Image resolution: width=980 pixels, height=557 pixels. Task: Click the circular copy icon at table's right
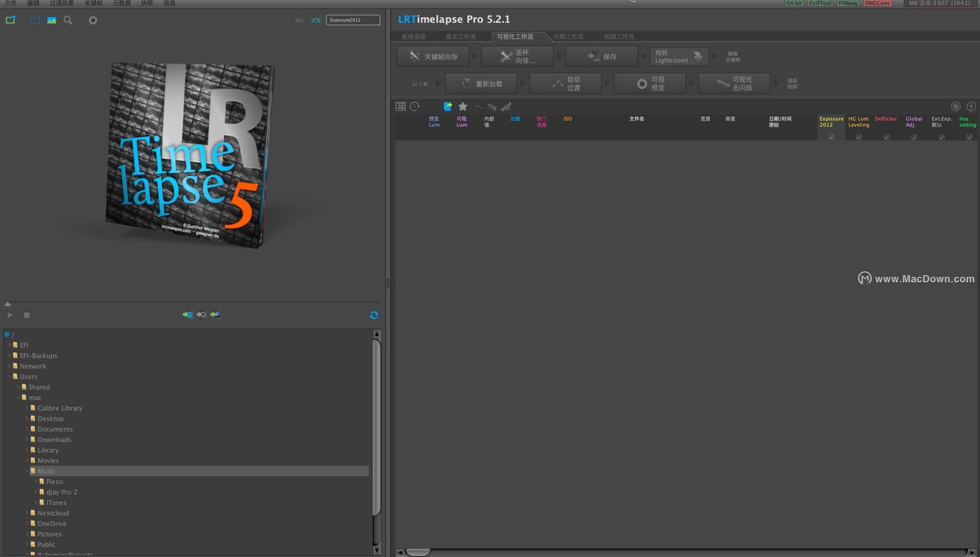coord(956,106)
